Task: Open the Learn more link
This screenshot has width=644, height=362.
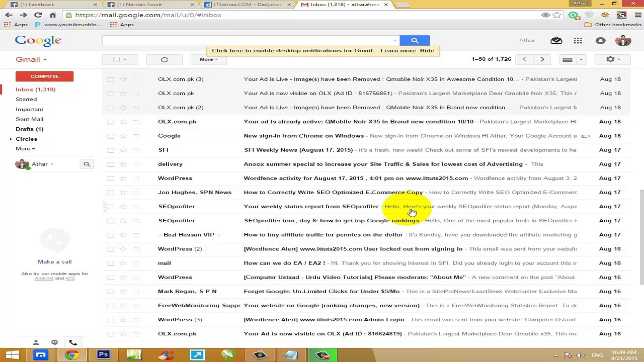Action: click(x=398, y=51)
